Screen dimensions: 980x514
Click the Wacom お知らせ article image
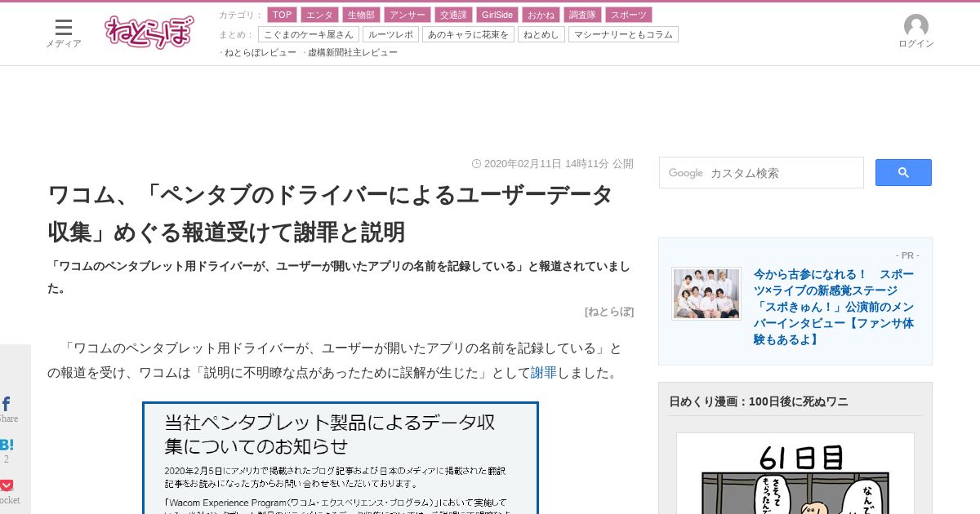[341, 458]
